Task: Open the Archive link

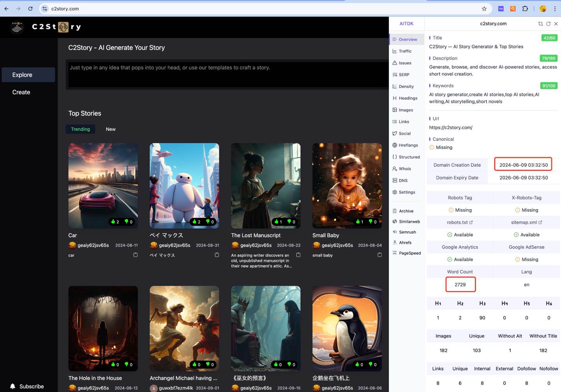Action: point(406,211)
